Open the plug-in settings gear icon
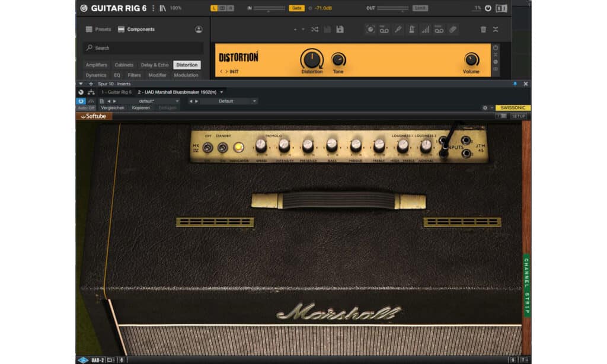 [x=485, y=108]
